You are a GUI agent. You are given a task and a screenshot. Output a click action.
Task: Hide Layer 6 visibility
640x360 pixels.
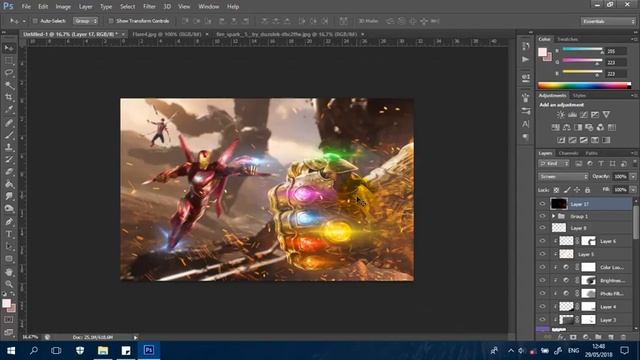542,241
